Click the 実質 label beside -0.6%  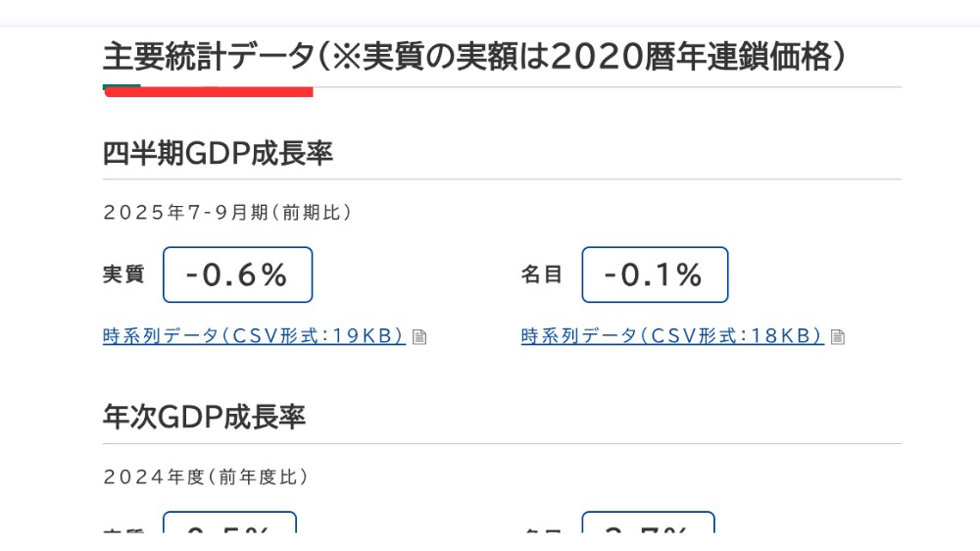click(x=123, y=275)
